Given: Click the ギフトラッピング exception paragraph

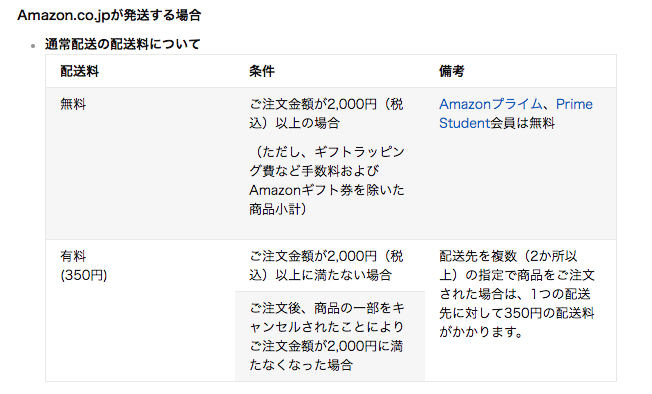Looking at the screenshot, I should pyautogui.click(x=327, y=180).
